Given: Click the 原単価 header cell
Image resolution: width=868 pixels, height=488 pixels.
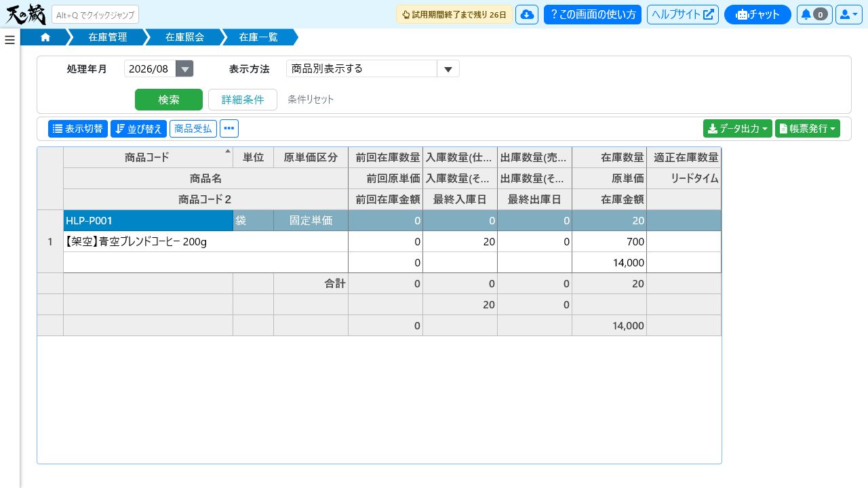Looking at the screenshot, I should [x=609, y=178].
